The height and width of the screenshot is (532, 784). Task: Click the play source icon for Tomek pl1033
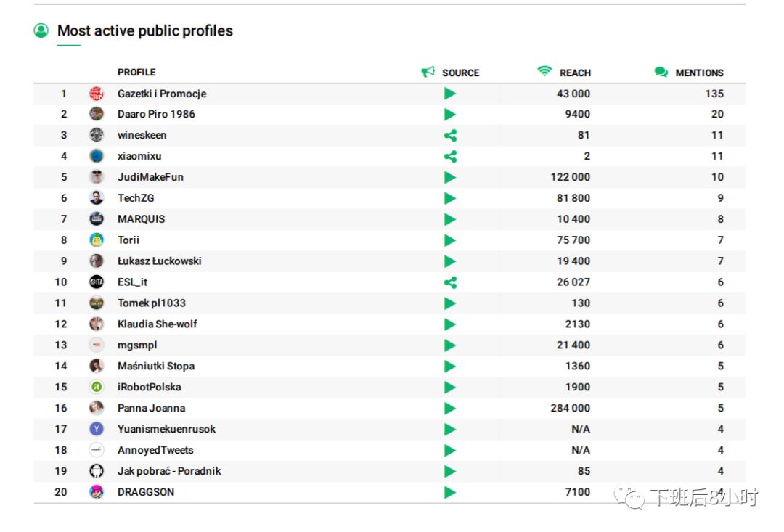(450, 303)
